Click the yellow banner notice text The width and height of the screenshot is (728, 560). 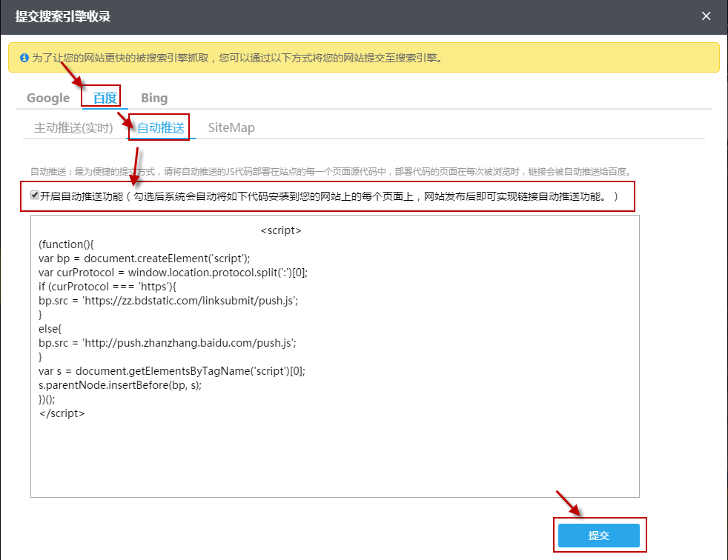pyautogui.click(x=237, y=57)
